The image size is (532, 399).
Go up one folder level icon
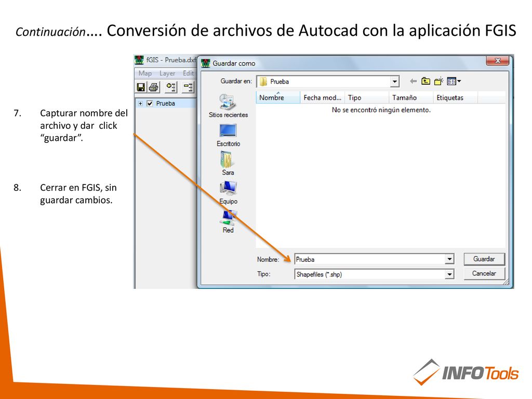425,81
